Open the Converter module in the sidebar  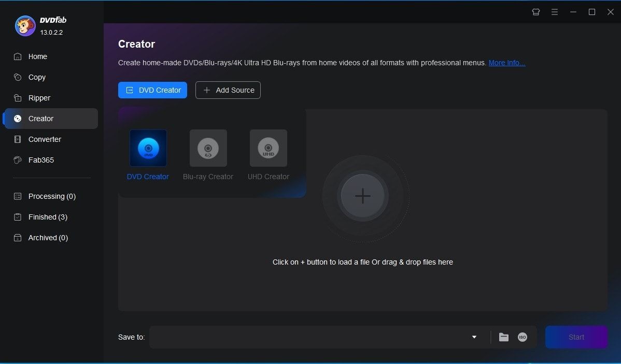click(x=45, y=139)
